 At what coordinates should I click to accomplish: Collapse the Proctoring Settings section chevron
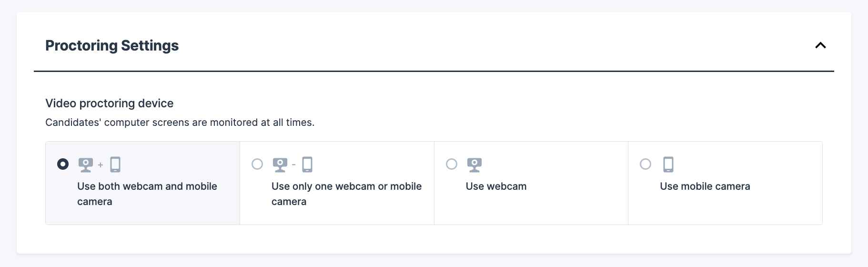(820, 45)
